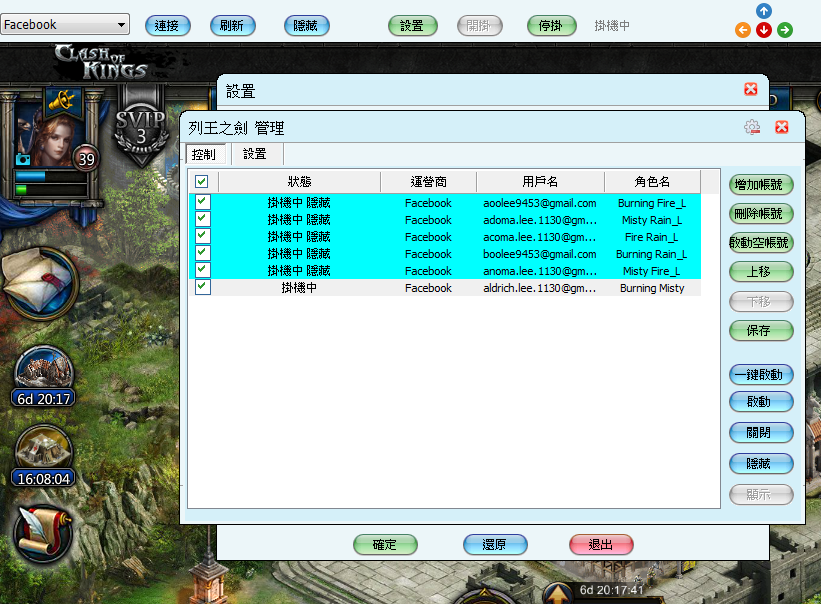821x604 pixels.
Task: Open the gear icon in 列王之劍 管理 window
Action: click(752, 127)
